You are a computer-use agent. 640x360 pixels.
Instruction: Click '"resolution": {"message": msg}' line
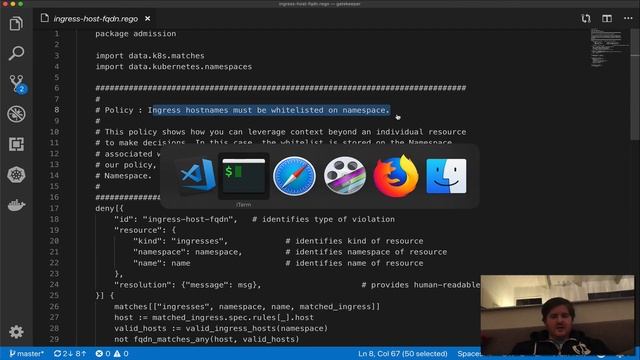[x=187, y=285]
